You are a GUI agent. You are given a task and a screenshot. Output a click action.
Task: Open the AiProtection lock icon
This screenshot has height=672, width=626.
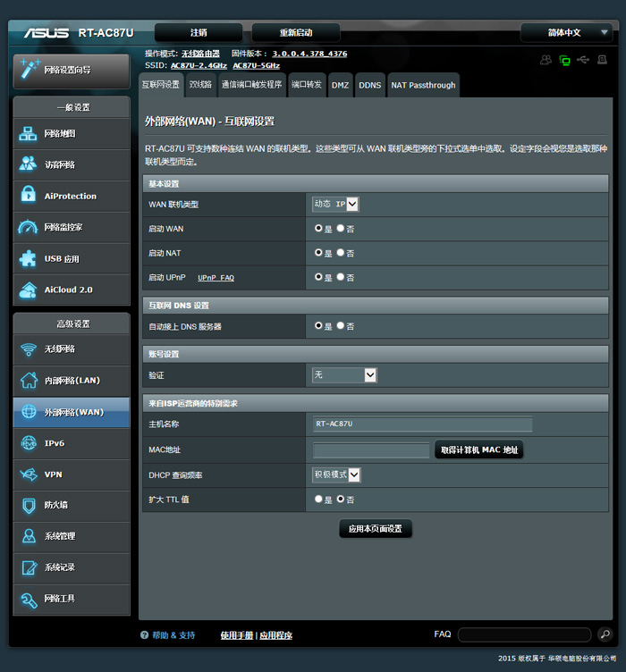click(29, 195)
